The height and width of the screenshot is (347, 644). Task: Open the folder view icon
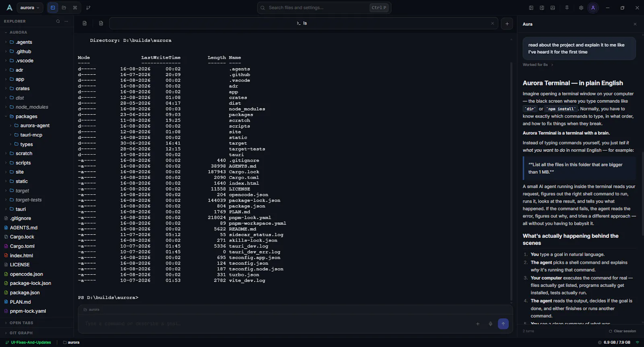click(x=64, y=8)
